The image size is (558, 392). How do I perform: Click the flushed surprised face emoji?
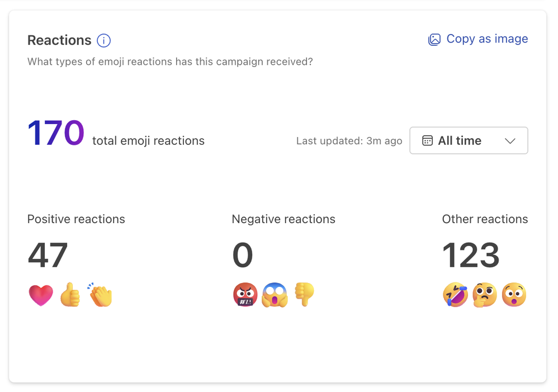[x=514, y=295]
